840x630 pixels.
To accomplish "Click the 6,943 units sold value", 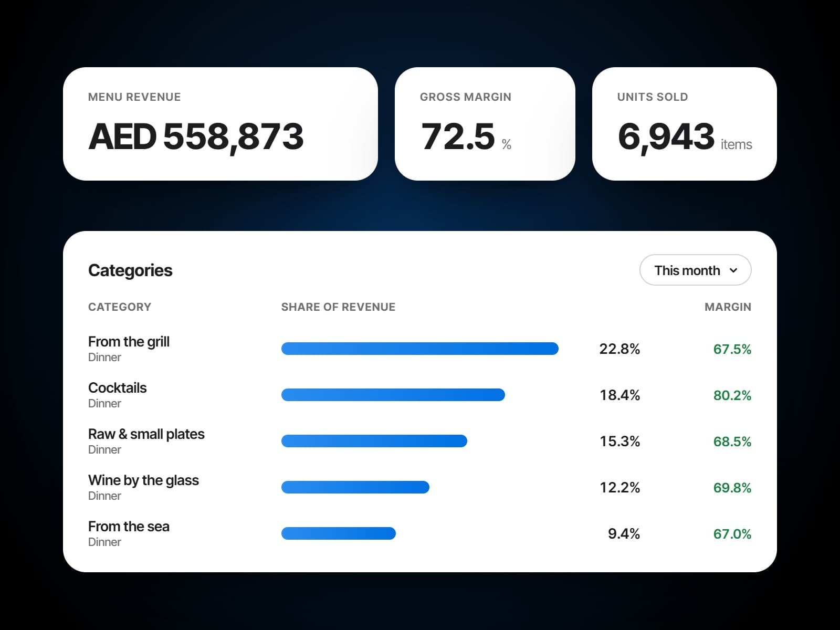I will coord(666,136).
